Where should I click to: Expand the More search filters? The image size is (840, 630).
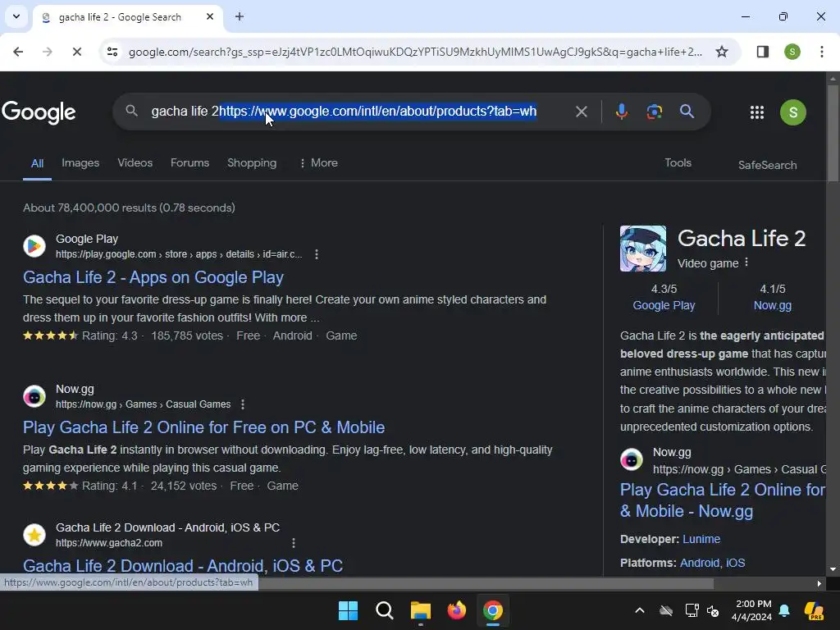click(x=318, y=163)
